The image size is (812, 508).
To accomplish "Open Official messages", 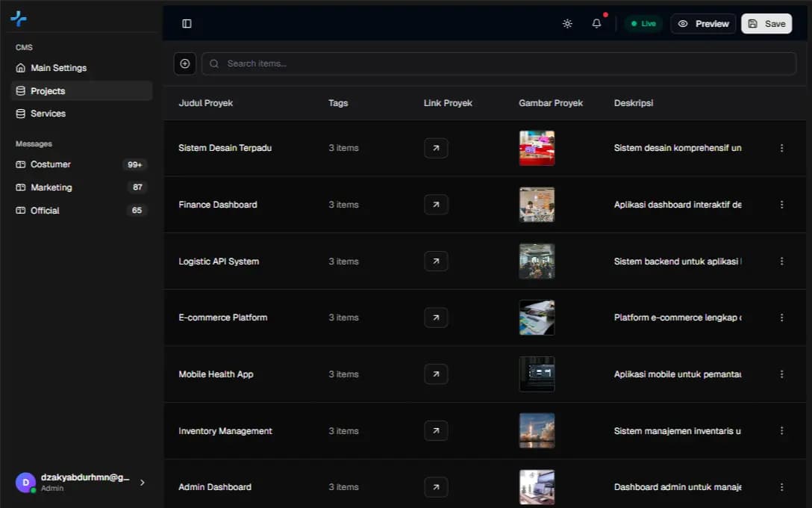I will [x=81, y=211].
